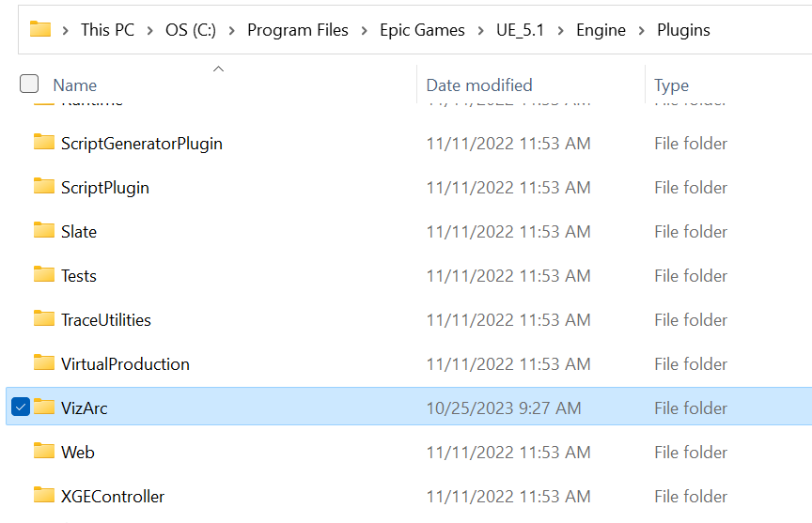The width and height of the screenshot is (812, 523).
Task: Click the ScriptGeneratorPlugin folder icon
Action: coord(44,143)
